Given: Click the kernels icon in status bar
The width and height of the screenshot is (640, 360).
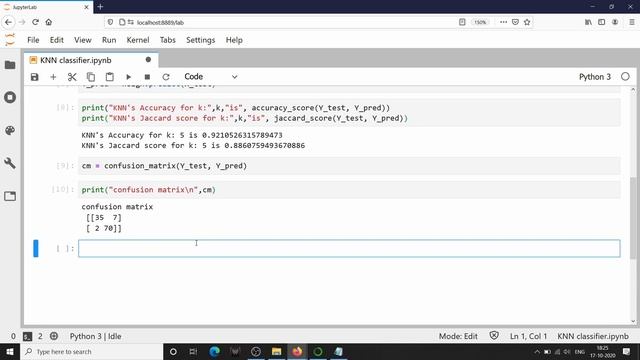Looking at the screenshot, I should point(54,336).
